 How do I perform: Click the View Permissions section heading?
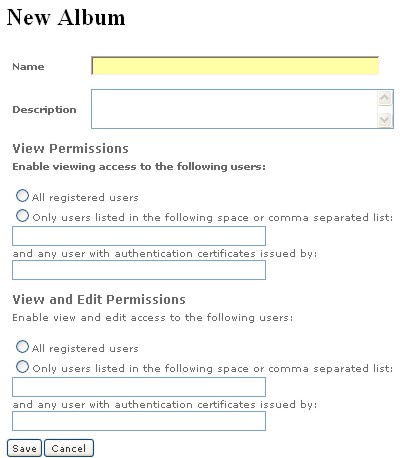point(70,149)
